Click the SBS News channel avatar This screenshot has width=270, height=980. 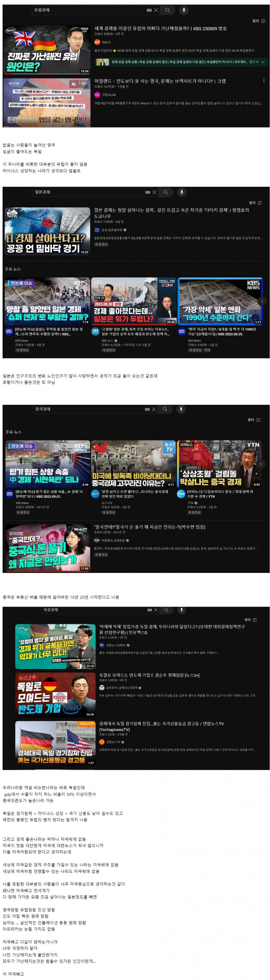tap(95, 331)
